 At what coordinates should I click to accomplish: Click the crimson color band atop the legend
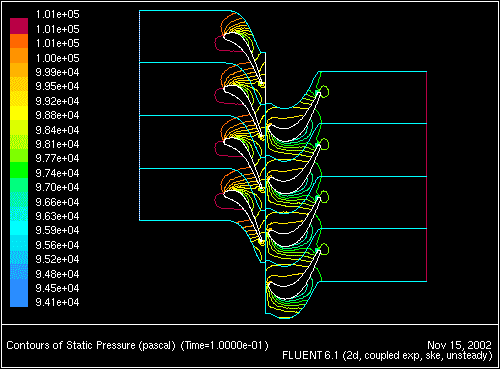click(x=19, y=26)
